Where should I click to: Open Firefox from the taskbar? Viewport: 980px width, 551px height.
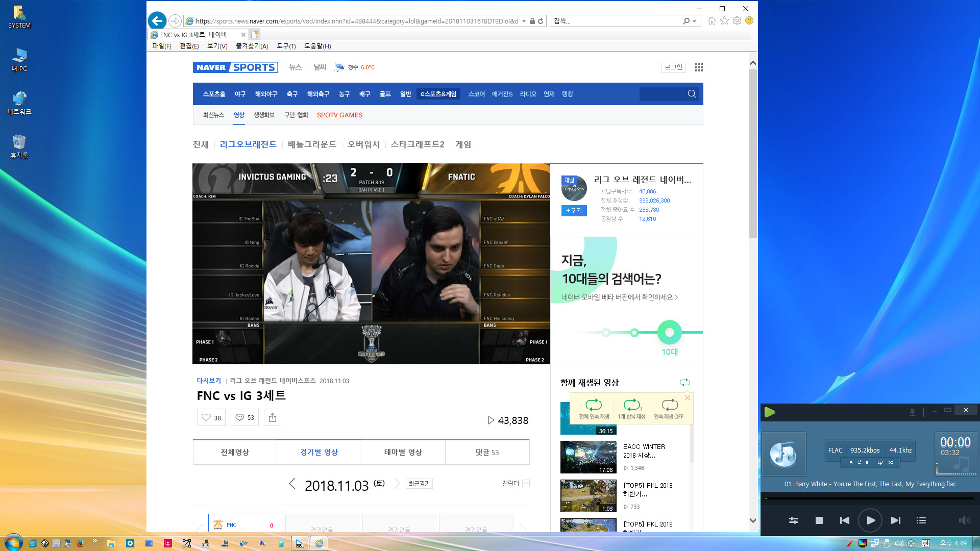point(80,543)
